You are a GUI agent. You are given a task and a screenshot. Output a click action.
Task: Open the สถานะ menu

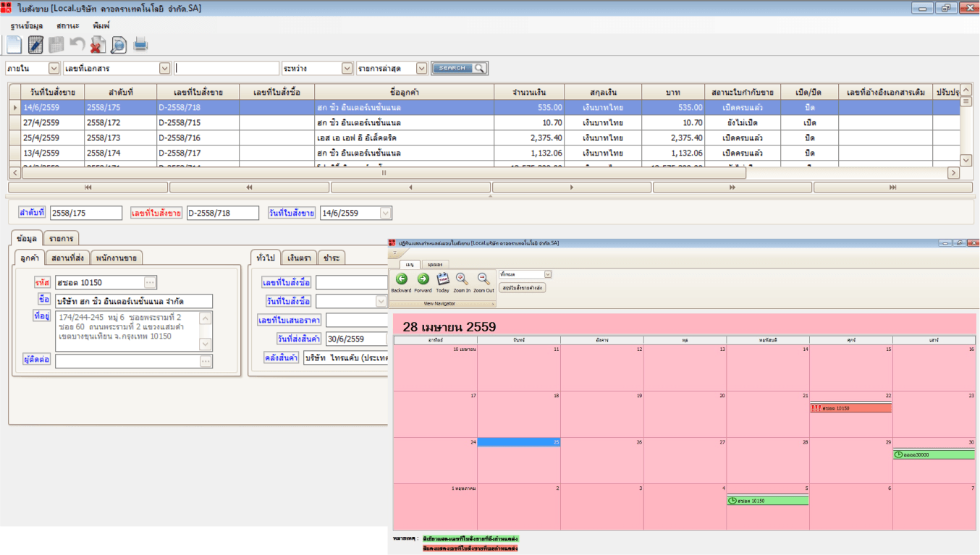point(68,25)
